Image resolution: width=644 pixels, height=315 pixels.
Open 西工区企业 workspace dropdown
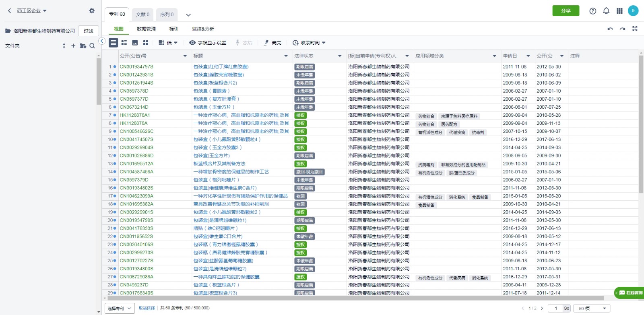(x=32, y=11)
